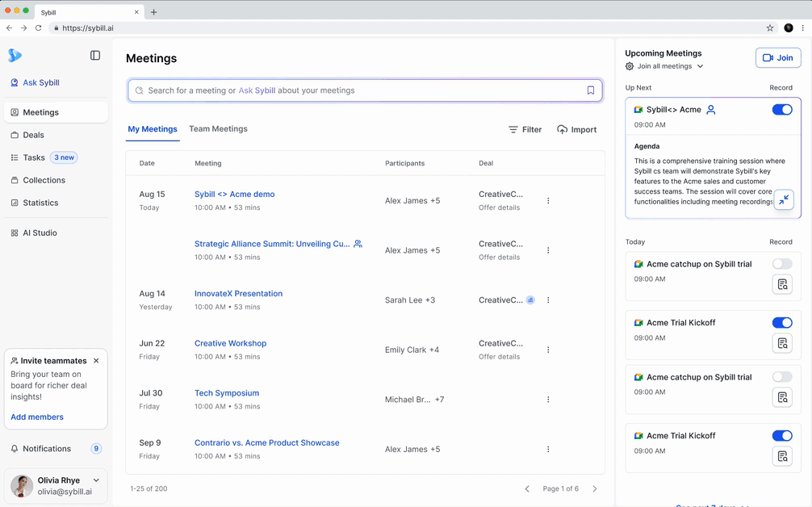Open Creative Workshop meeting
Viewport: 812px width, 507px height.
click(x=231, y=343)
